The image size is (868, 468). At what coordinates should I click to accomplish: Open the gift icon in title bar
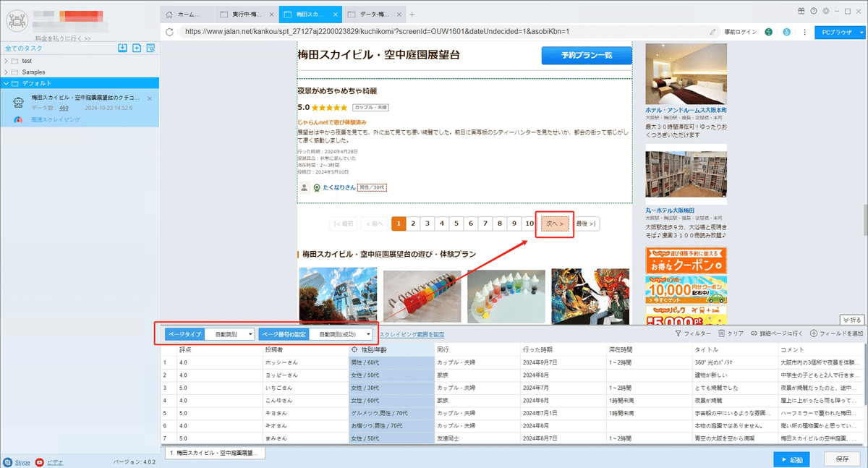point(801,12)
